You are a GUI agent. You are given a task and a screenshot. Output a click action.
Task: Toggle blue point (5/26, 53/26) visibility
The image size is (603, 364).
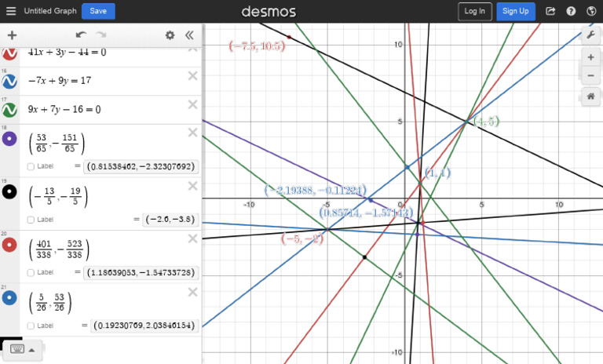tap(9, 298)
